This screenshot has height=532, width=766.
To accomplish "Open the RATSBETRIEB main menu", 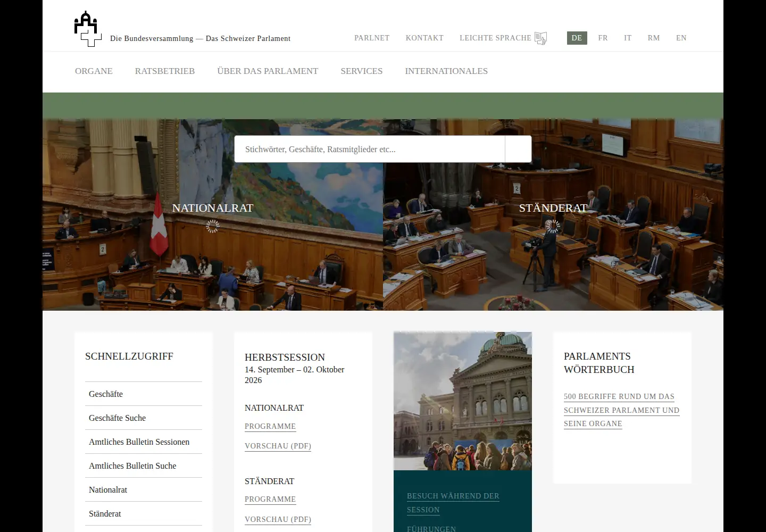I will [165, 71].
